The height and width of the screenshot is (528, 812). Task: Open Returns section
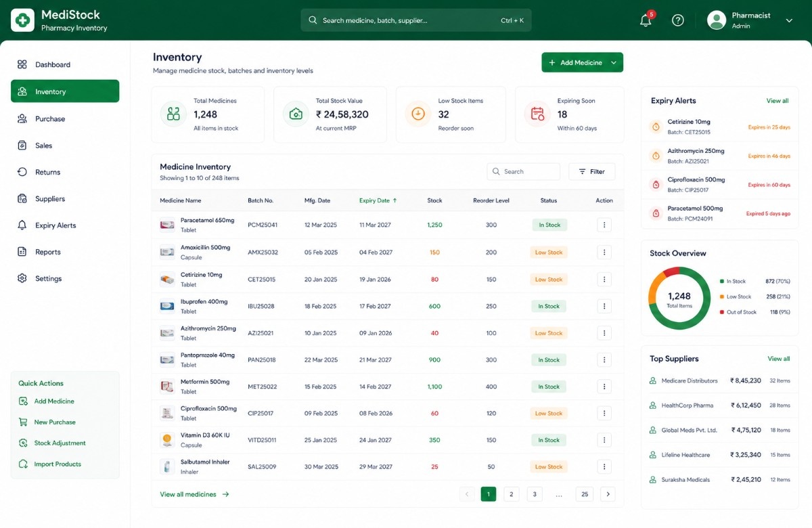(65, 172)
